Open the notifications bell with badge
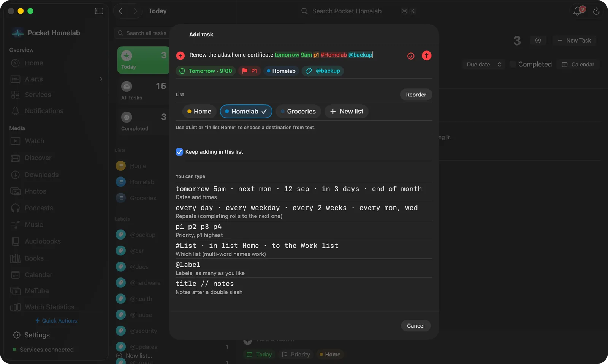Screen dimensions: 608x364 578,11
